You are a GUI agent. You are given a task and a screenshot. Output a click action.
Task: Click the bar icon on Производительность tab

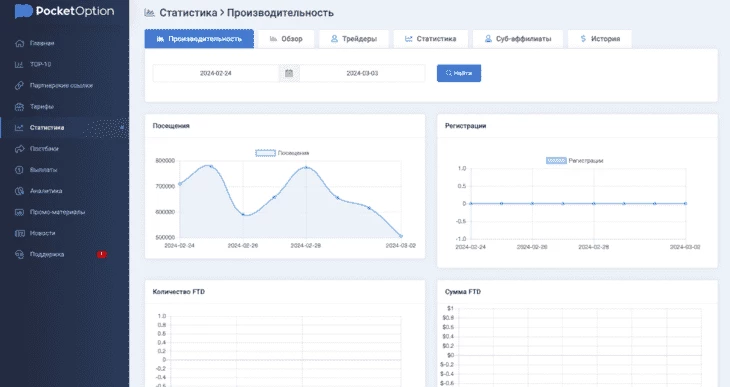coord(160,39)
